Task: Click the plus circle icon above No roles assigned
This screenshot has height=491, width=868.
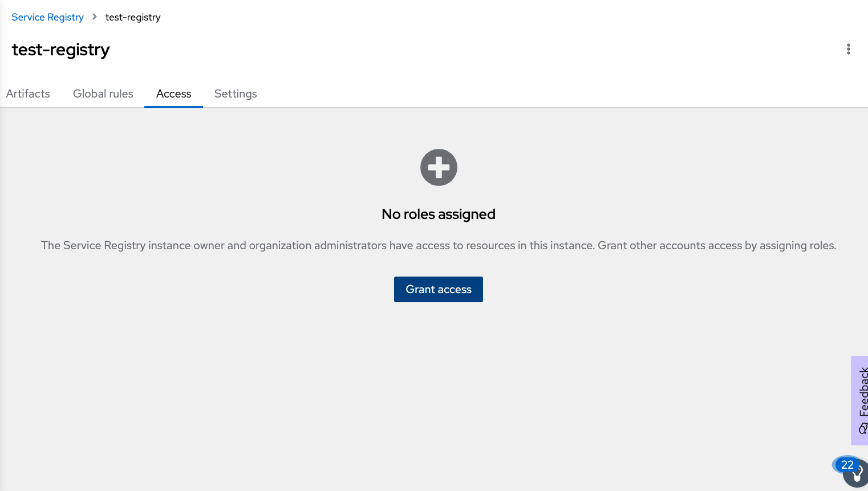Action: click(x=439, y=168)
